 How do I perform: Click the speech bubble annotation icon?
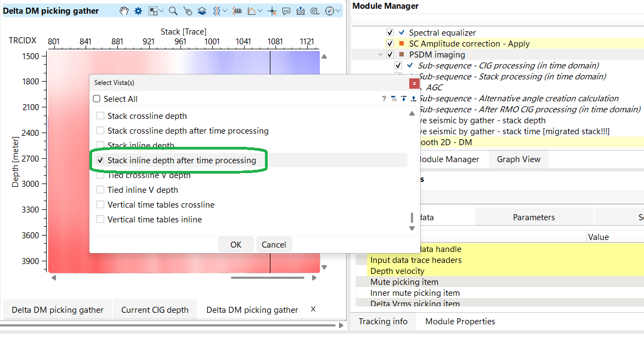pyautogui.click(x=286, y=11)
